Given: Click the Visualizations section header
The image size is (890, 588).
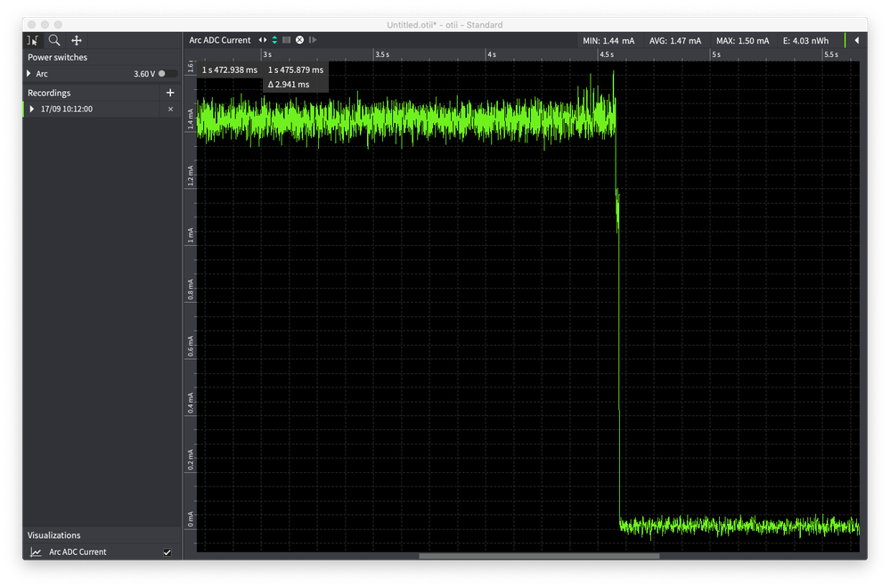Looking at the screenshot, I should (54, 535).
